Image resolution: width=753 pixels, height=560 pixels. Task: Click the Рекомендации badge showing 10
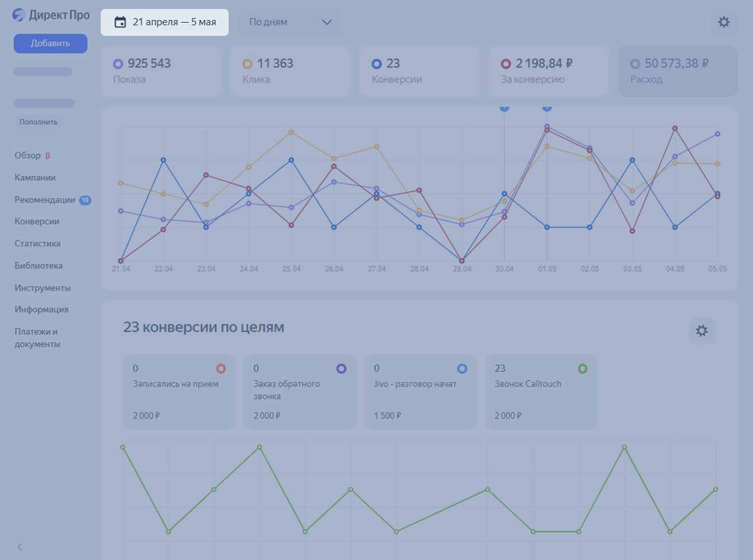coord(85,200)
